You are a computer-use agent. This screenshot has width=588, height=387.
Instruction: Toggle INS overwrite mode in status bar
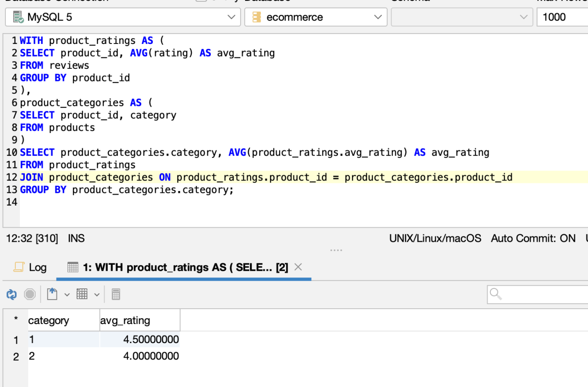pos(76,238)
